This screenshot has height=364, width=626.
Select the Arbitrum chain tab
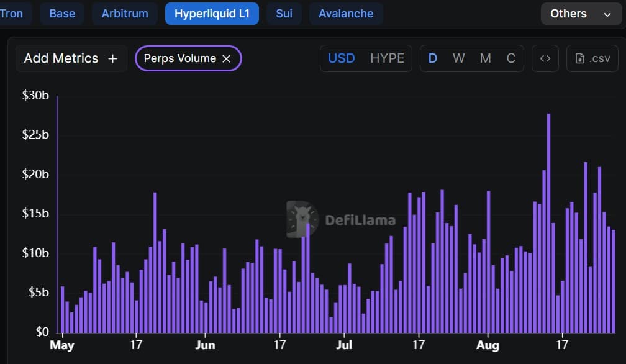click(x=126, y=14)
